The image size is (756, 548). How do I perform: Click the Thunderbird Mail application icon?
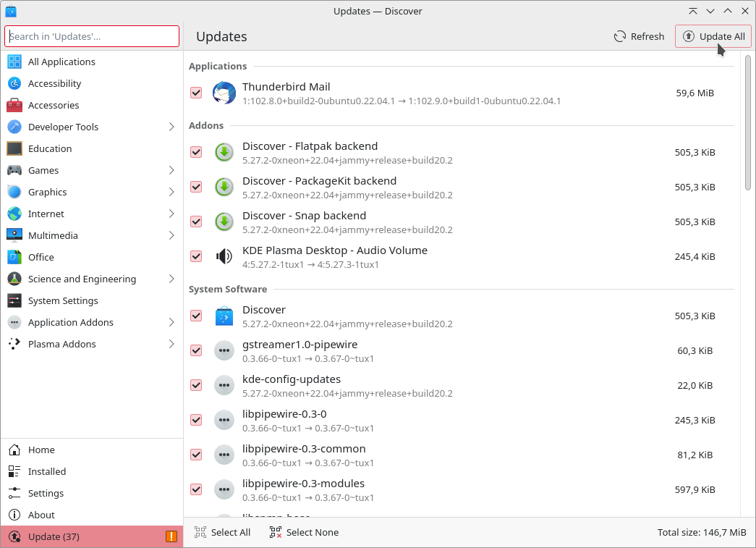[x=224, y=93]
